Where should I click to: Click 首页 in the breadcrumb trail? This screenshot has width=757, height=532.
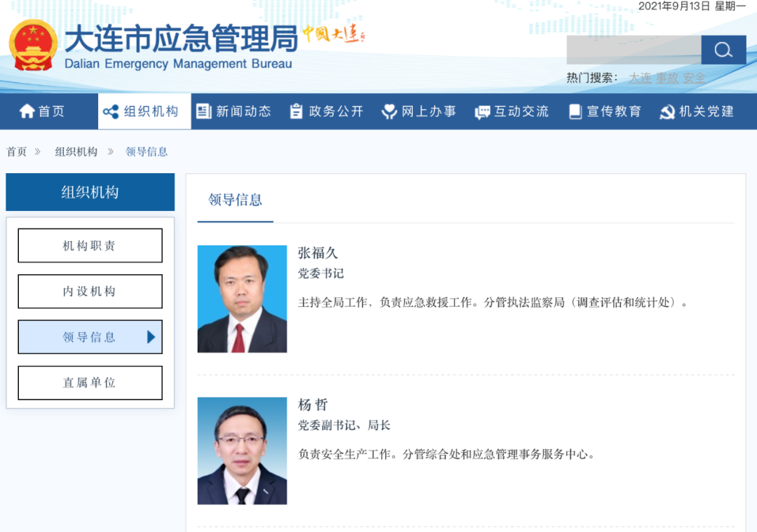(x=15, y=151)
